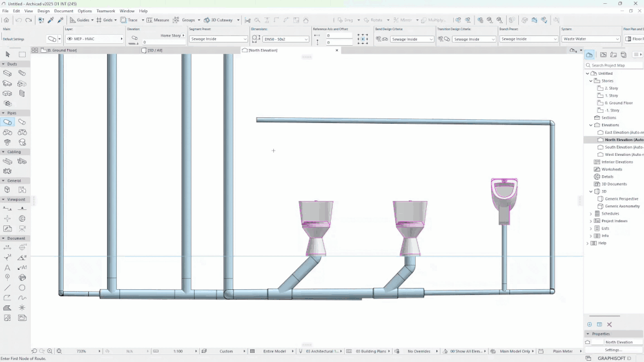Open the Home Story flyout arrow
Viewport: 644px width, 362px height.
[183, 35]
